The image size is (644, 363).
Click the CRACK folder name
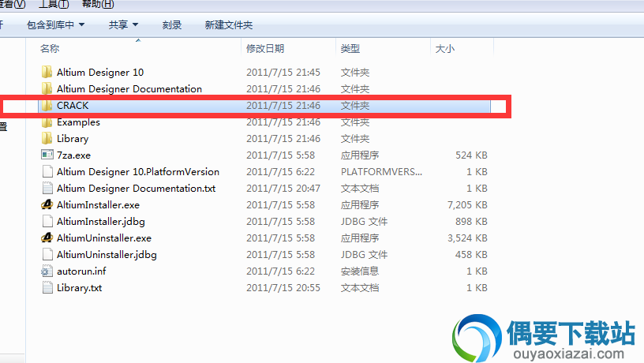73,106
